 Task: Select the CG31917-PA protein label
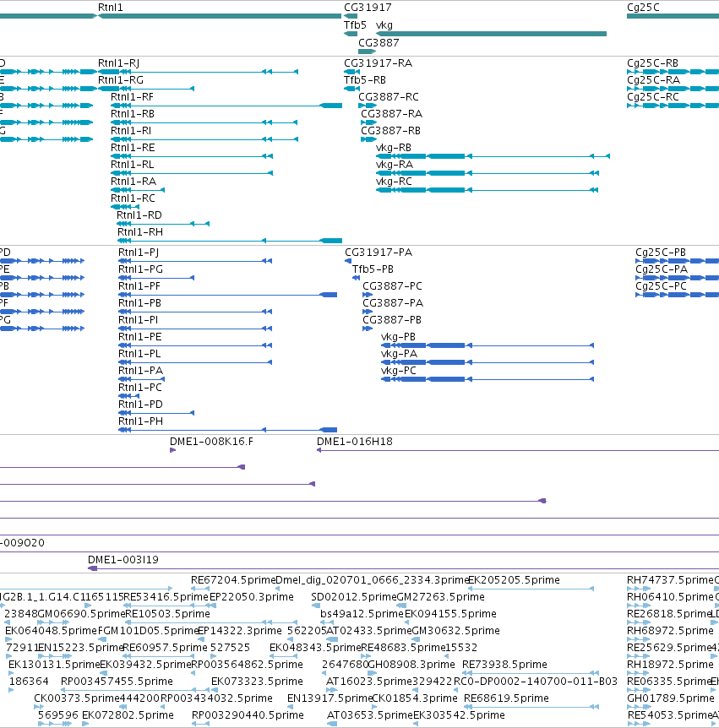click(379, 253)
